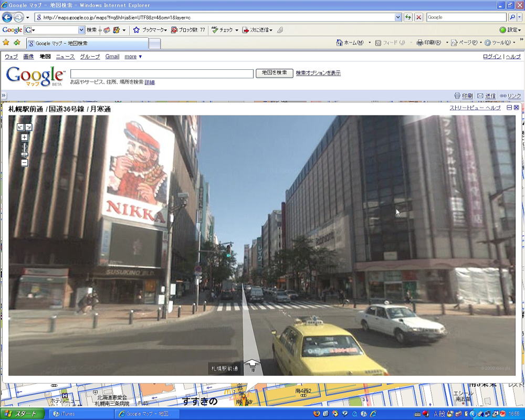Click the IE refresh page icon
The height and width of the screenshot is (420, 525).
point(408,17)
